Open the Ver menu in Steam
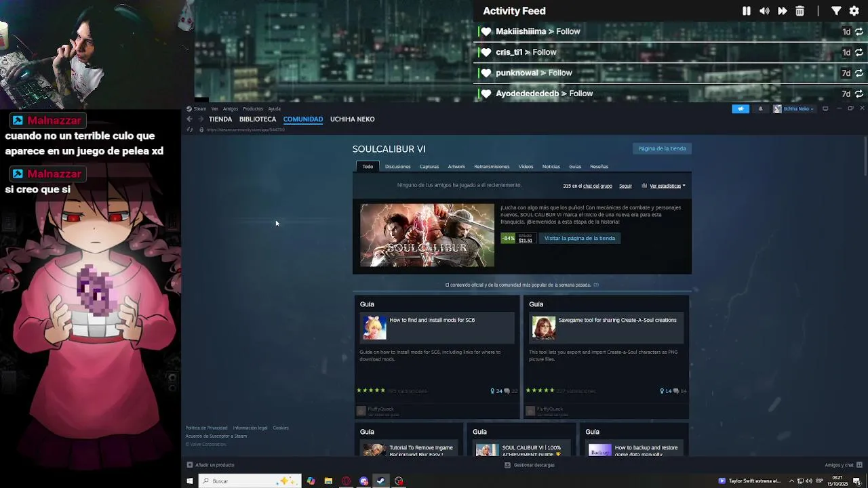The height and width of the screenshot is (488, 868). (x=214, y=108)
